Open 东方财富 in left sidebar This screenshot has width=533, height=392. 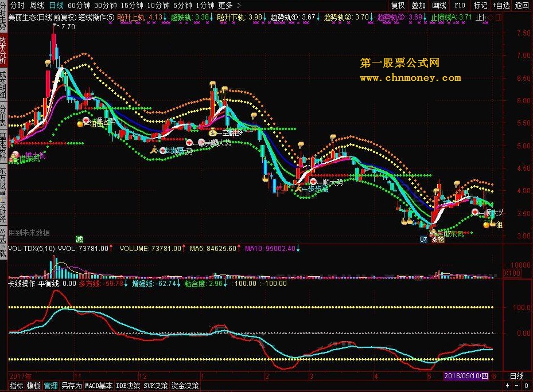click(x=3, y=181)
